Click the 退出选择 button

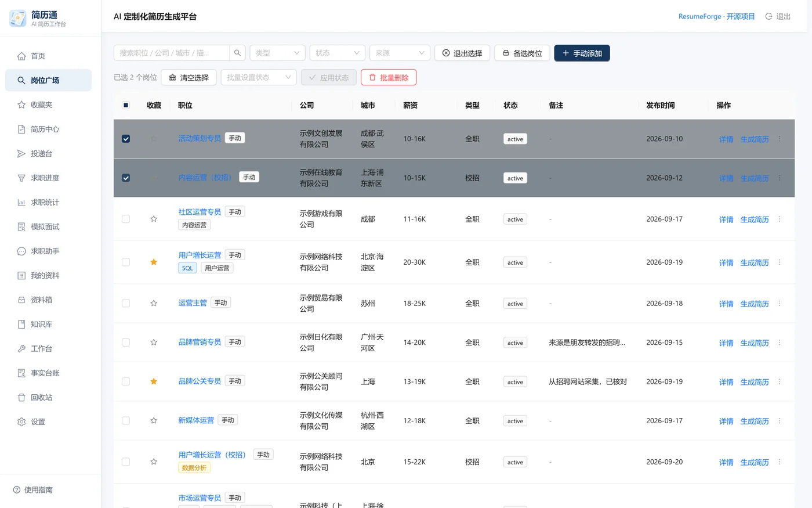point(462,53)
